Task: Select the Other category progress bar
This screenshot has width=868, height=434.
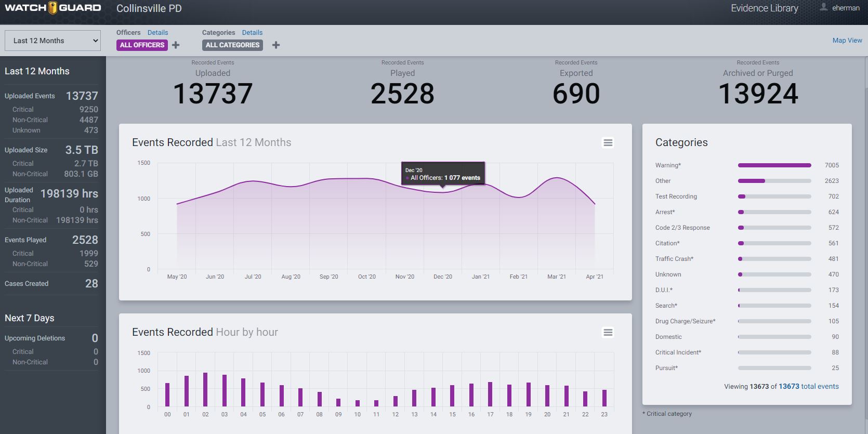Action: [774, 181]
